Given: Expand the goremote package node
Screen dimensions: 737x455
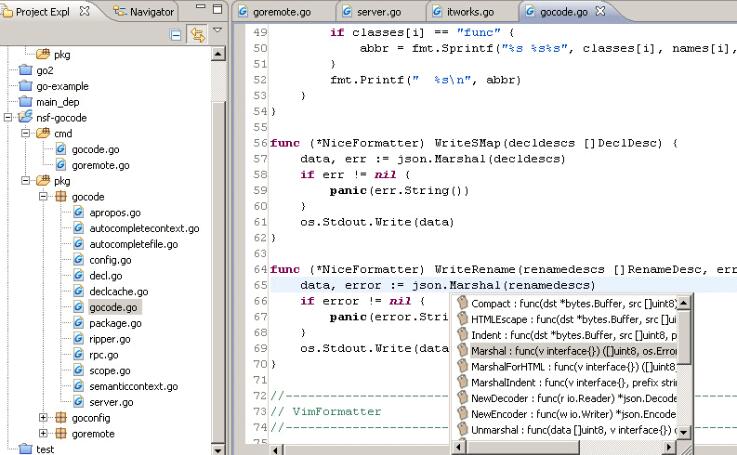Looking at the screenshot, I should click(43, 433).
